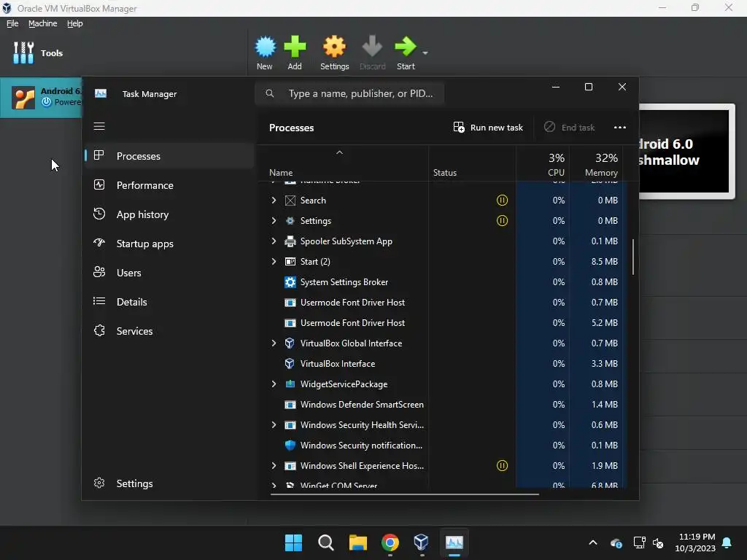Click the Users people icon

(x=99, y=272)
